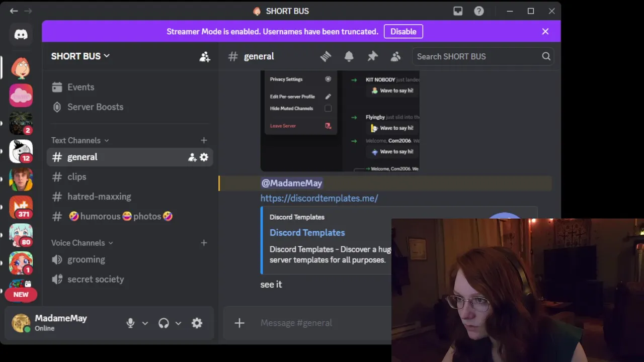The height and width of the screenshot is (362, 644).
Task: Open server icon with 371 notifications badge
Action: tap(21, 208)
